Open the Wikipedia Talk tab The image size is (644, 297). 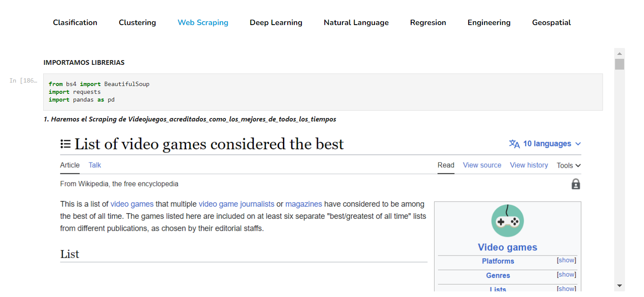(95, 165)
